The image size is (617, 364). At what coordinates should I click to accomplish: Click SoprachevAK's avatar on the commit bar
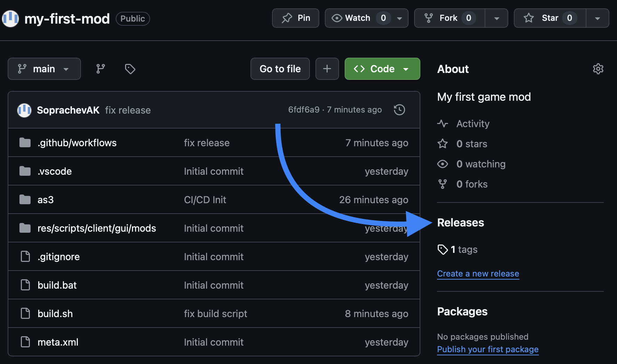24,110
